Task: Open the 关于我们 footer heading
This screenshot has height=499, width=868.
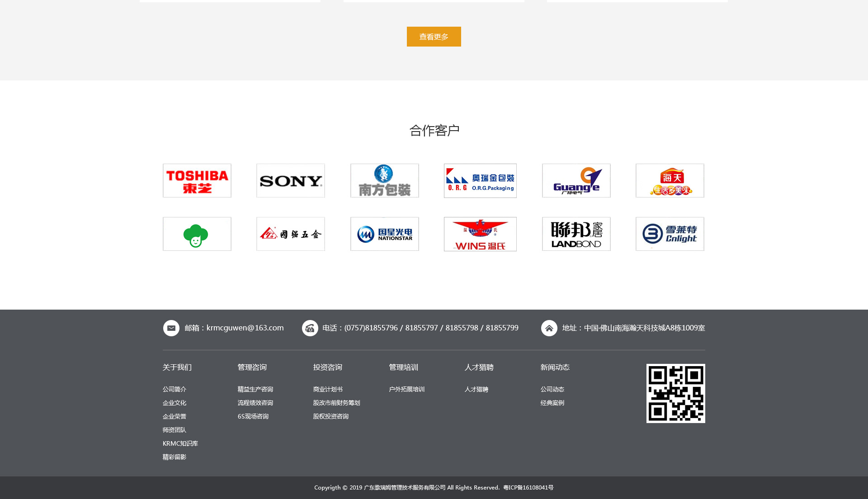Action: pos(177,367)
